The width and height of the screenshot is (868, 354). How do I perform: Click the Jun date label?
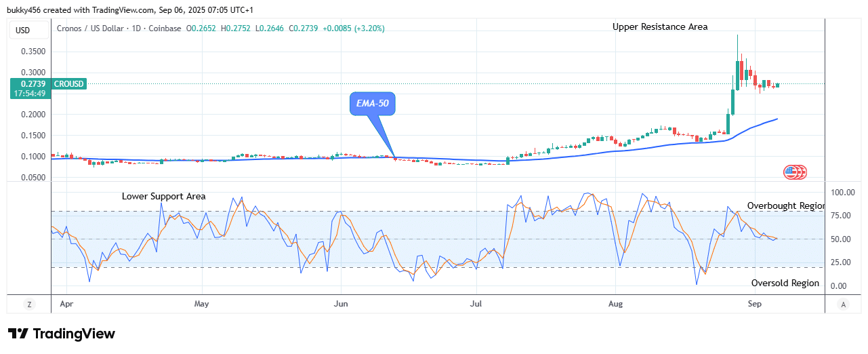point(341,303)
